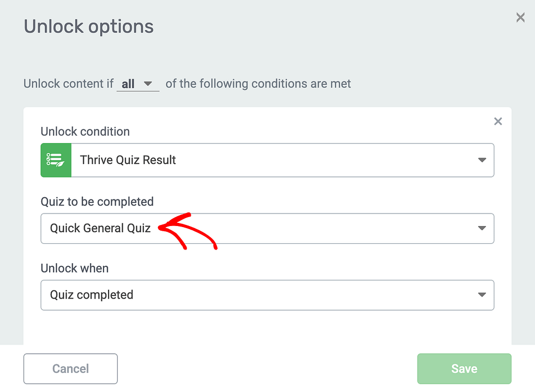Open the 'all' conditions selector

click(137, 84)
